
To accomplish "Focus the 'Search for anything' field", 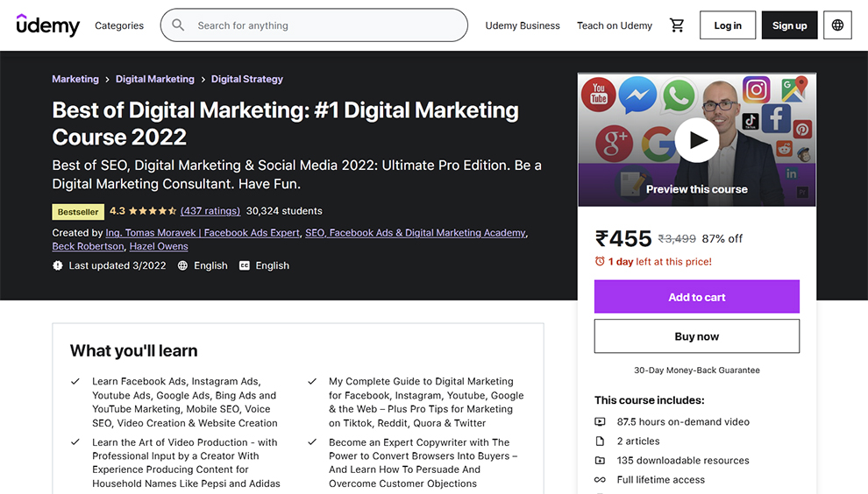I will tap(314, 25).
